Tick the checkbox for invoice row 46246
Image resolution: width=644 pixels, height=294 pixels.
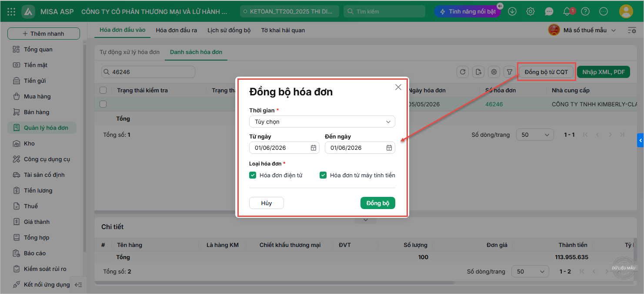pos(103,104)
